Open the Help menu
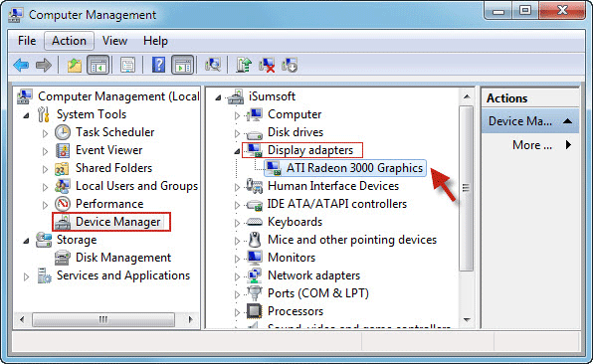593x364 pixels. 155,41
